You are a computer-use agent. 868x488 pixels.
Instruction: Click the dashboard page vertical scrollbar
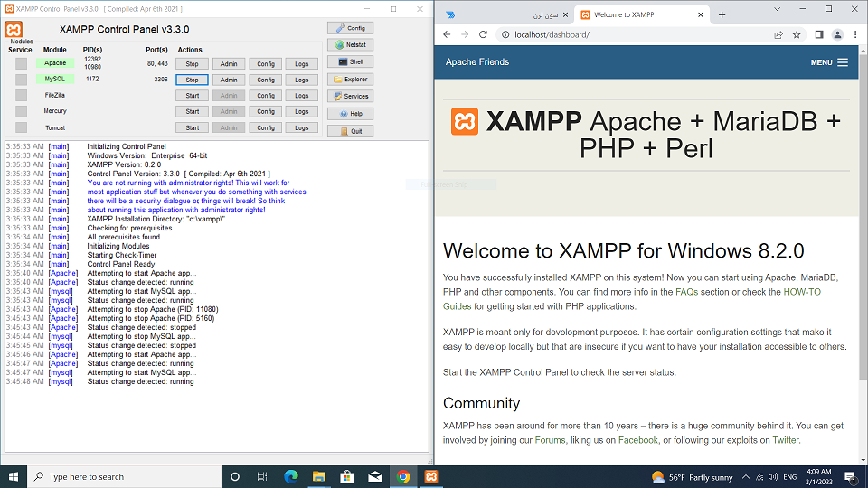click(x=863, y=216)
